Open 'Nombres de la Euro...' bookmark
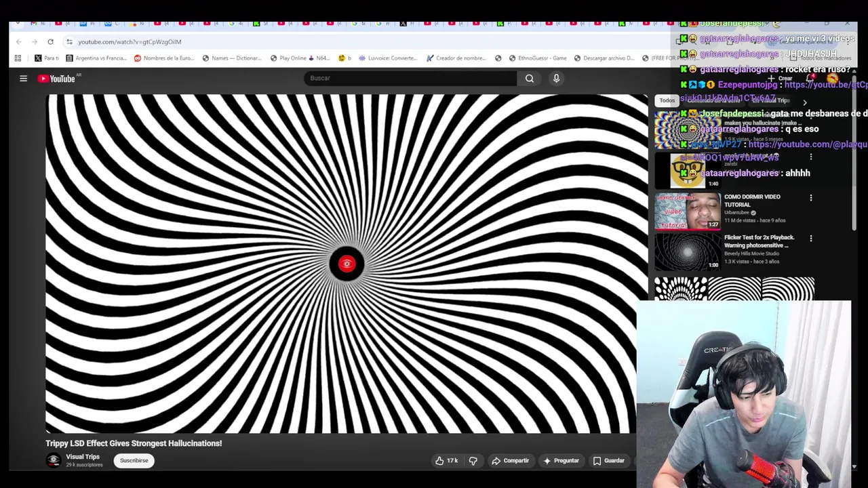 coord(164,58)
